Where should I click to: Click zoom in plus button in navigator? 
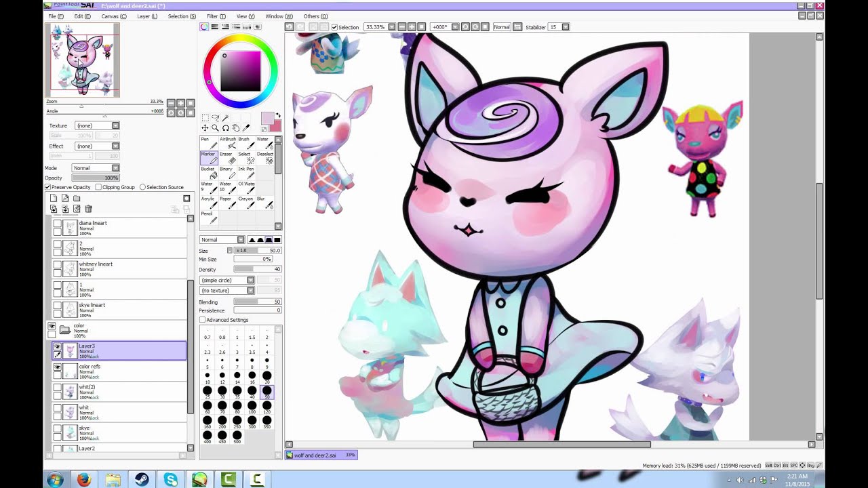click(181, 103)
